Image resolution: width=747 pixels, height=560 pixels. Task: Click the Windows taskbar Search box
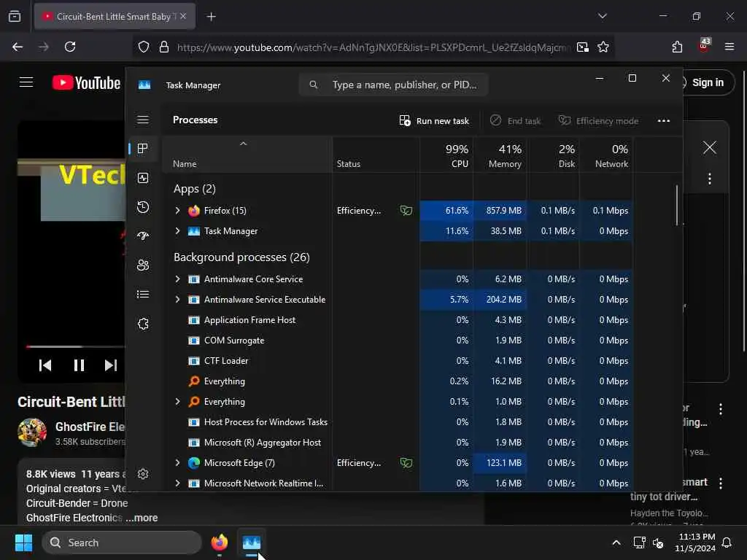click(x=122, y=542)
